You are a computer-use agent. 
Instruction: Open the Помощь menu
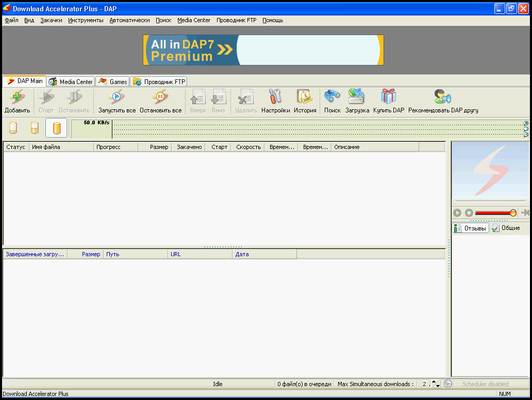273,20
